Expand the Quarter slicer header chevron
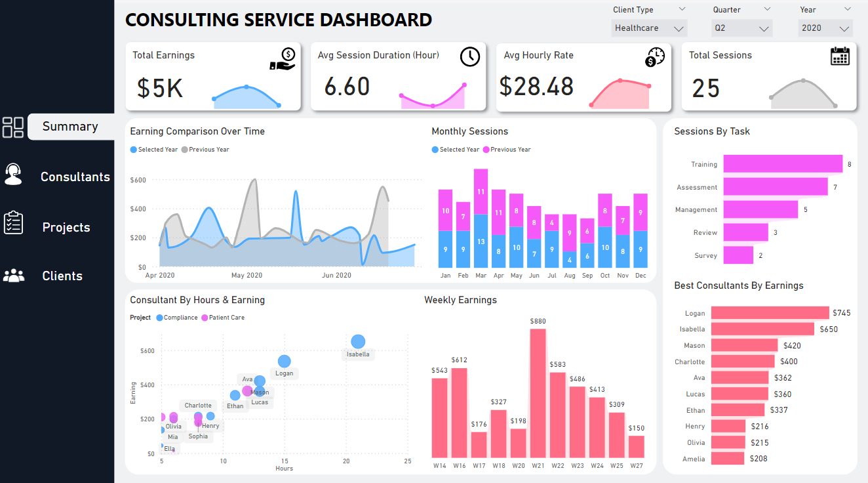Viewport: 868px width, 483px height. click(768, 9)
